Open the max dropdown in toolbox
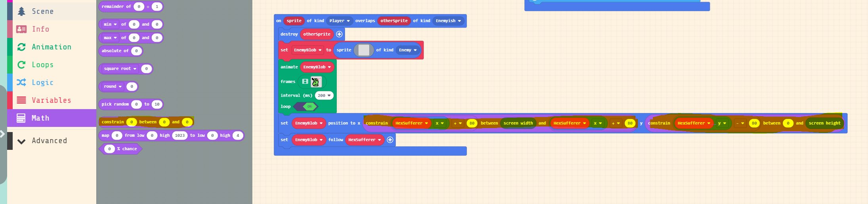Screen dimensions: 868x204 [110, 38]
